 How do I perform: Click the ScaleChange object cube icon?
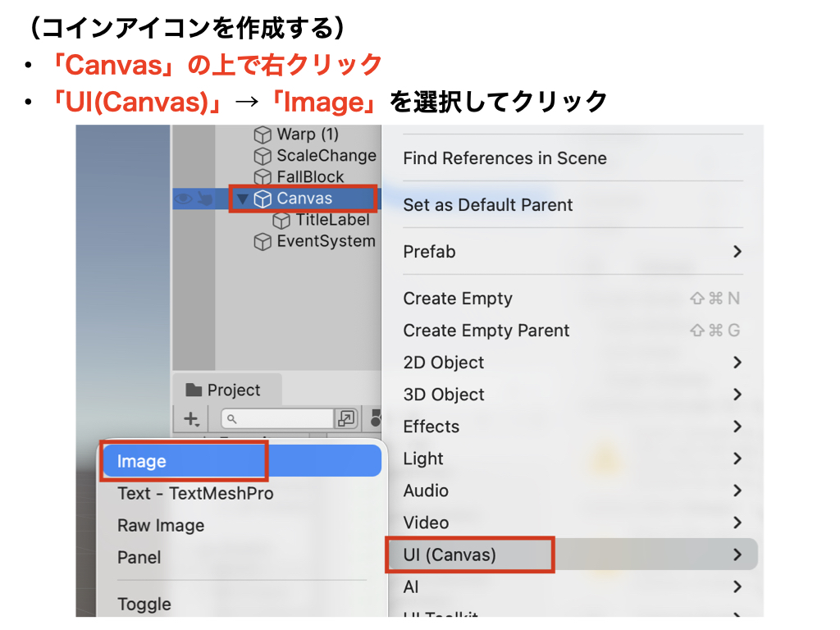coord(262,156)
